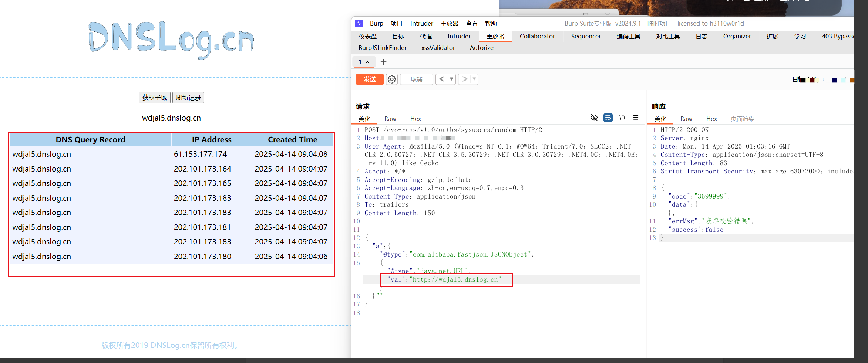Switch to the Collaborator tab
This screenshot has width=868, height=363.
[x=537, y=36]
